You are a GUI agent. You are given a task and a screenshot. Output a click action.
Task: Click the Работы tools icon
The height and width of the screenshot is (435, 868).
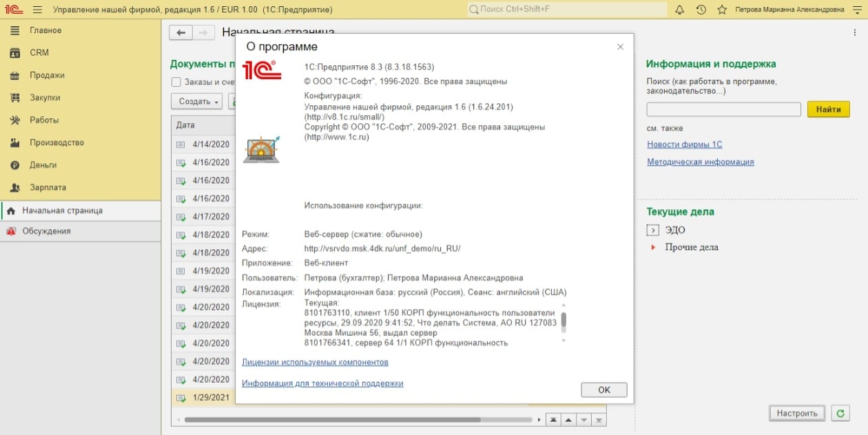(14, 120)
